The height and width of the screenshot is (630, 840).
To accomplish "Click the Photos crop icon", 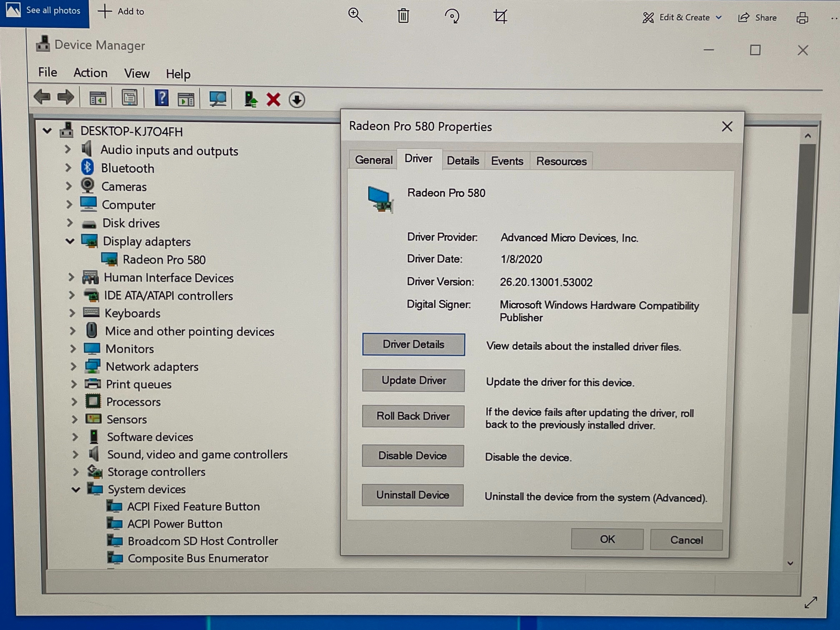I will 500,16.
